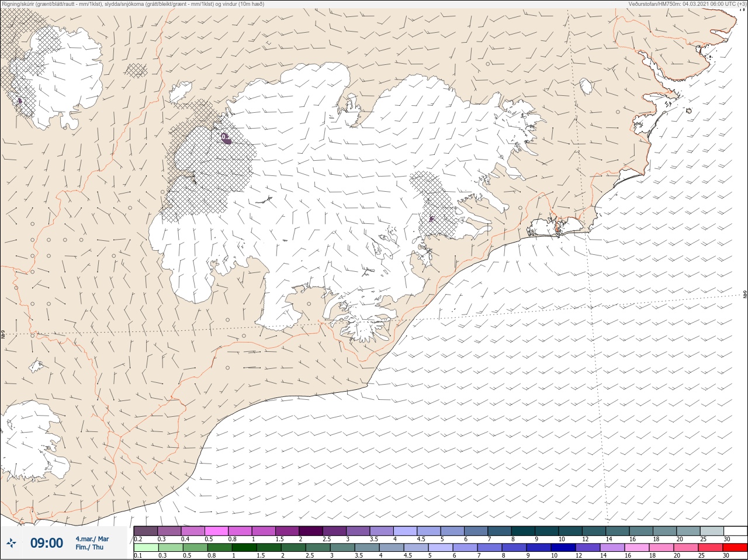This screenshot has width=748, height=560.
Task: Pick the deep purple 2 swatch, top legend row
Action: tap(311, 531)
